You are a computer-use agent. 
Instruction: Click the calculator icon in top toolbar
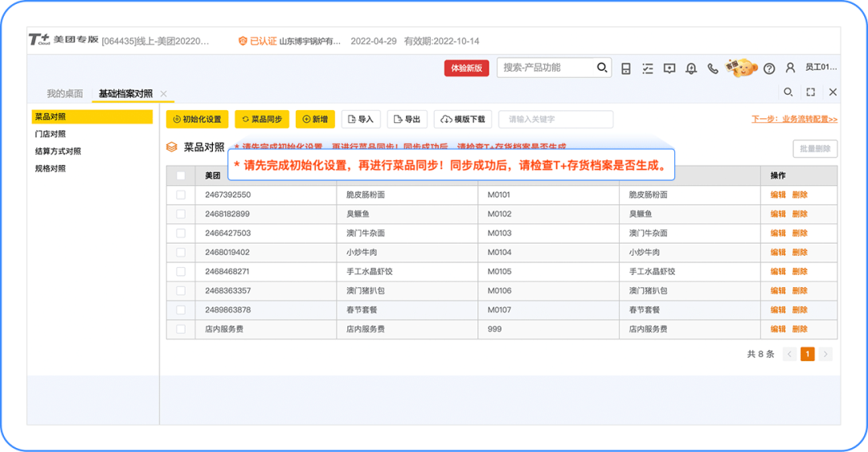[626, 68]
